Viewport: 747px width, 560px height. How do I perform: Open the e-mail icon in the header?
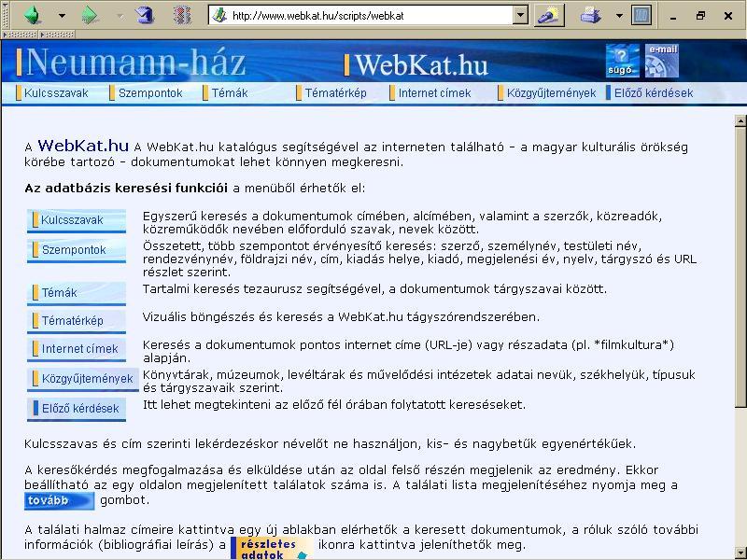pyautogui.click(x=662, y=61)
